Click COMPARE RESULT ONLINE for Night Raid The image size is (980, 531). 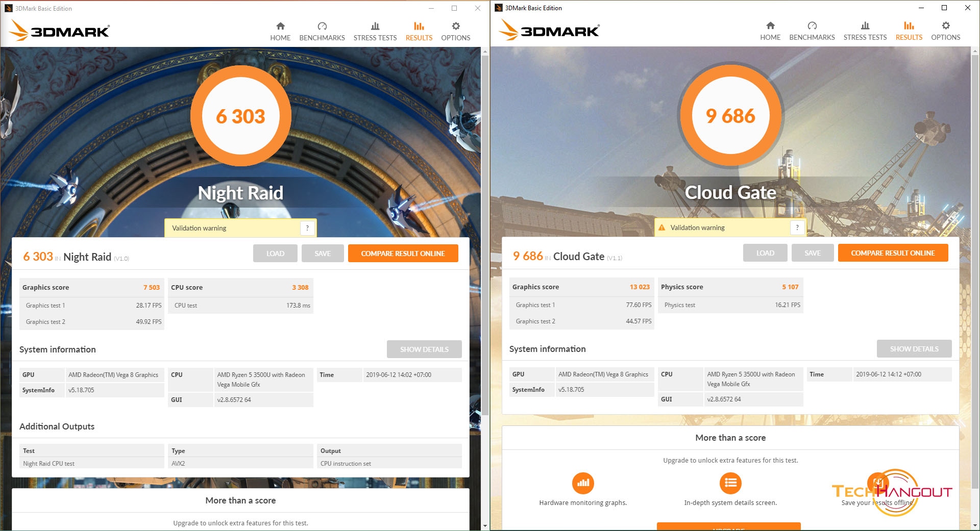click(403, 254)
